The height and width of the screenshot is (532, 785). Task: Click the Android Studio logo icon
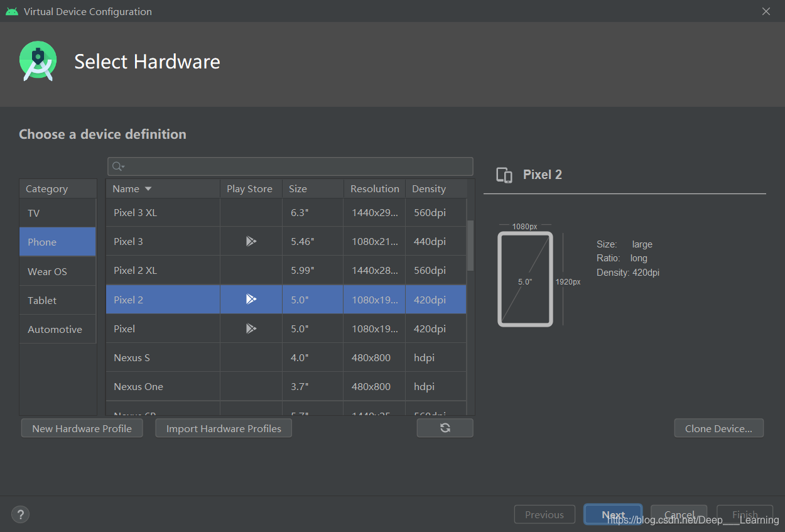tap(38, 61)
